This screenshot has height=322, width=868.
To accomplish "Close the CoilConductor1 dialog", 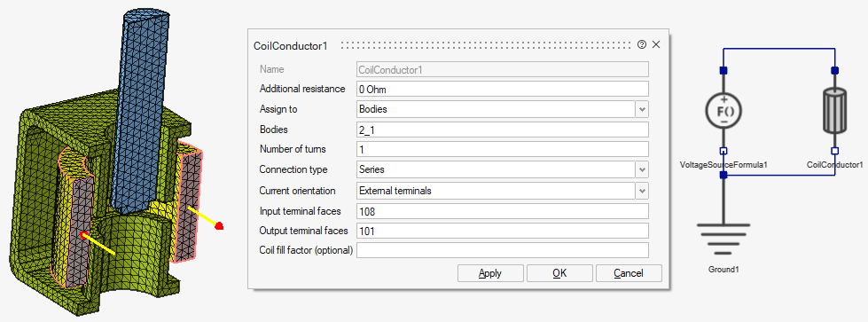I will 656,45.
